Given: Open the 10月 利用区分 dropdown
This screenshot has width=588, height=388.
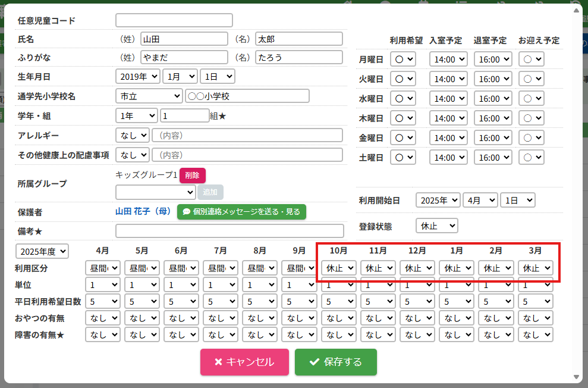Looking at the screenshot, I should coord(339,268).
